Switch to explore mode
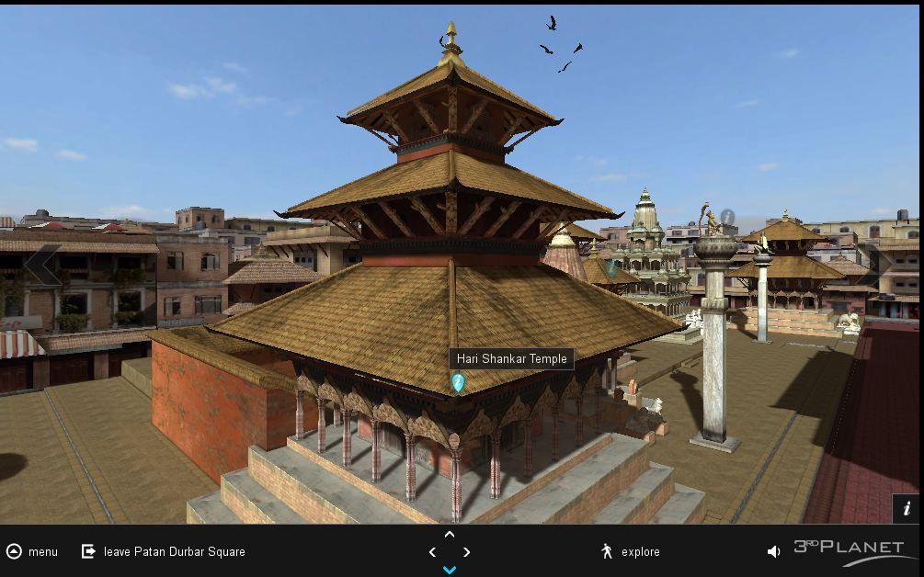This screenshot has height=577, width=924. coord(631,551)
